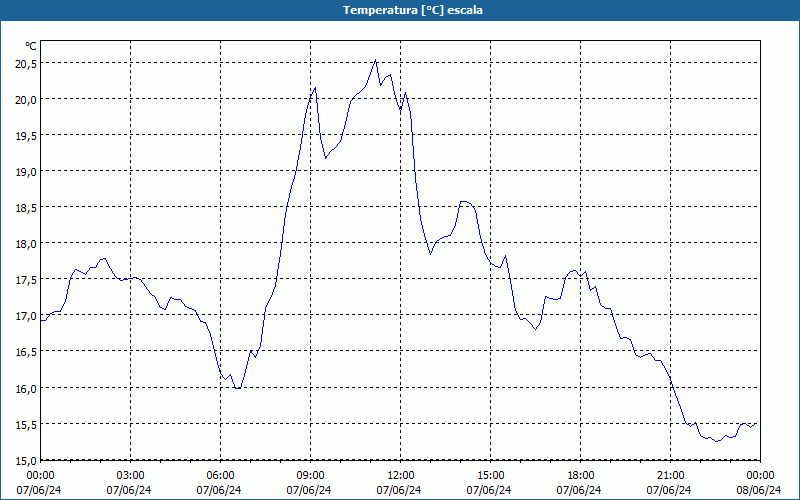Select the 16,0 temperature axis label
This screenshot has height=500, width=800.
[x=26, y=388]
